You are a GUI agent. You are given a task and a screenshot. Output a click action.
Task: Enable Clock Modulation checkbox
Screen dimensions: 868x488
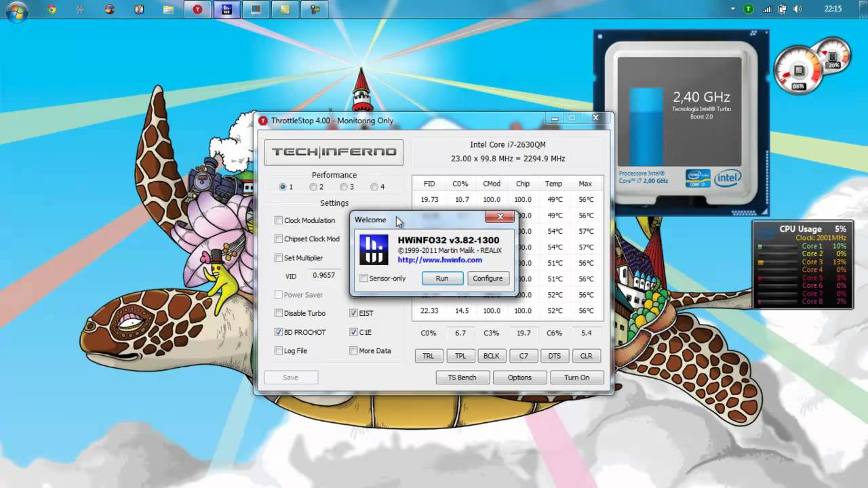click(x=279, y=220)
